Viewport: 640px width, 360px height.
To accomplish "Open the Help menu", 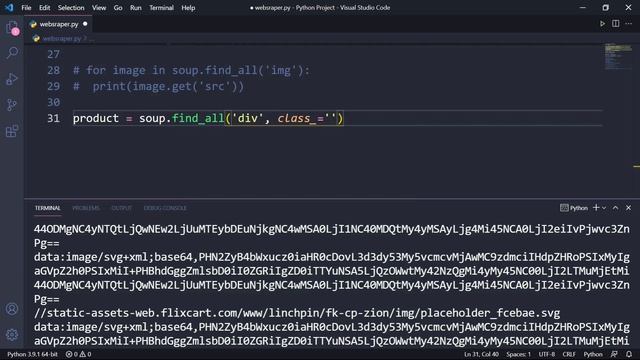I will point(188,8).
